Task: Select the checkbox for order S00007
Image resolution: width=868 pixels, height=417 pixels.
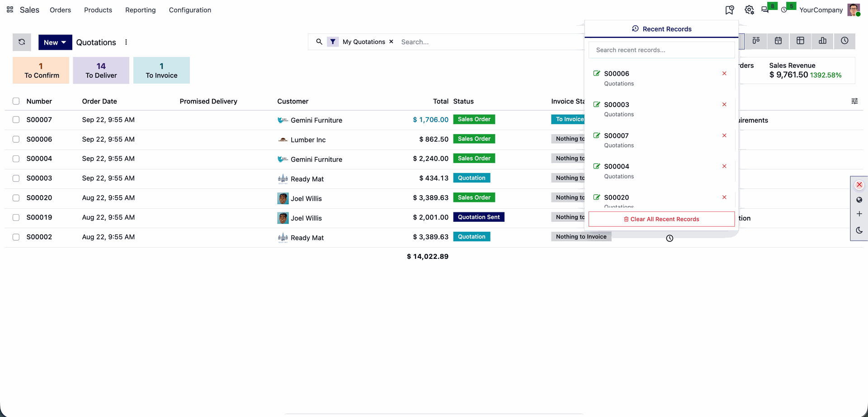Action: point(16,120)
